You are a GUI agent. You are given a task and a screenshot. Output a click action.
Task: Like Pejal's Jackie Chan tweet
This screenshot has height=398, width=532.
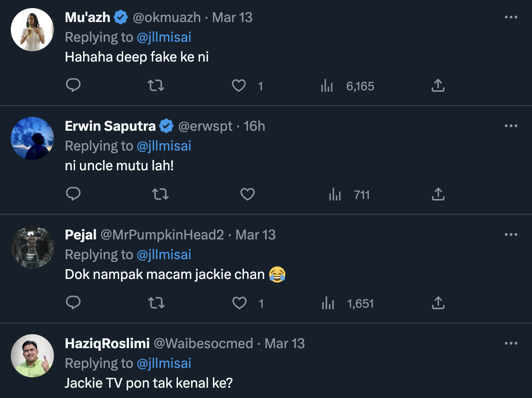(x=239, y=303)
